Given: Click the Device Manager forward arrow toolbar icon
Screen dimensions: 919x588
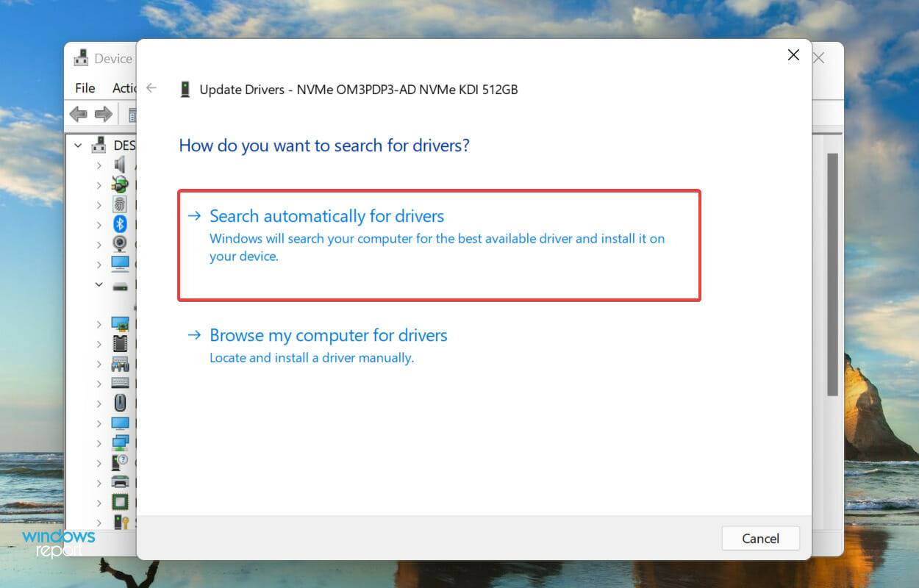Looking at the screenshot, I should click(104, 114).
